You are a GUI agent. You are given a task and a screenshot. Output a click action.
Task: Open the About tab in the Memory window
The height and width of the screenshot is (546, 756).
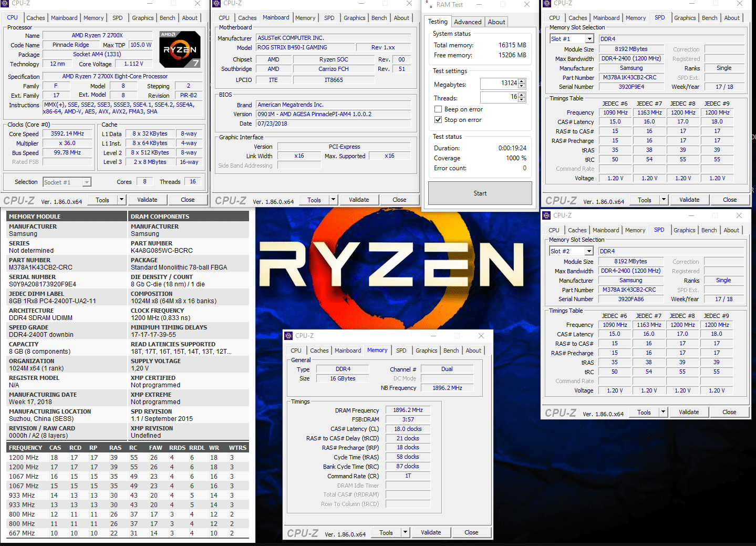[x=473, y=351]
